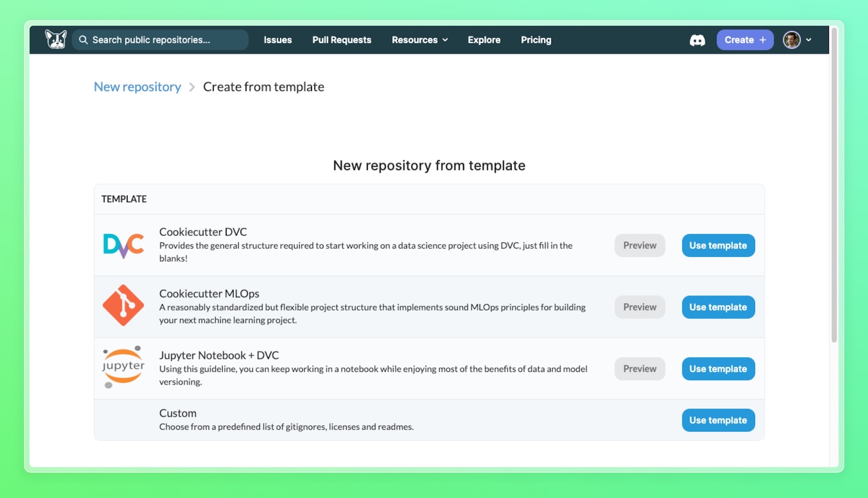Use the Custom template

[x=718, y=420]
